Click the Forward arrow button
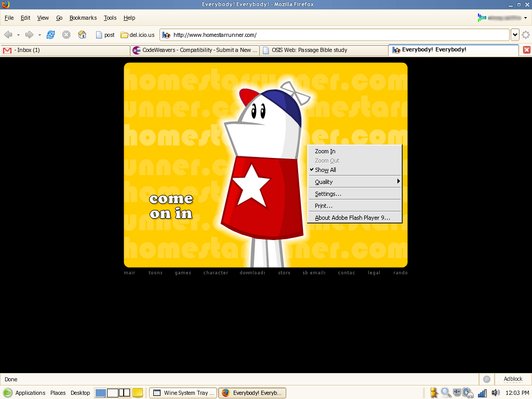Screen dimensions: 532x399 [29, 35]
